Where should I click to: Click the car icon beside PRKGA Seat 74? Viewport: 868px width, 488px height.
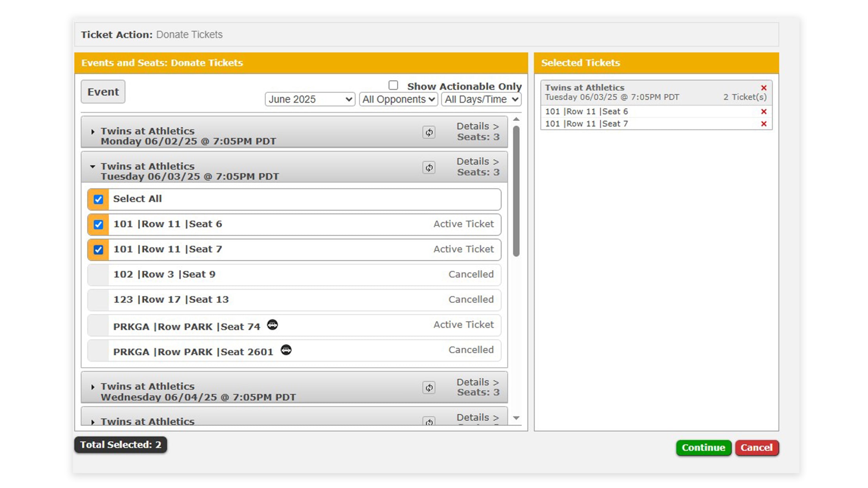click(272, 325)
